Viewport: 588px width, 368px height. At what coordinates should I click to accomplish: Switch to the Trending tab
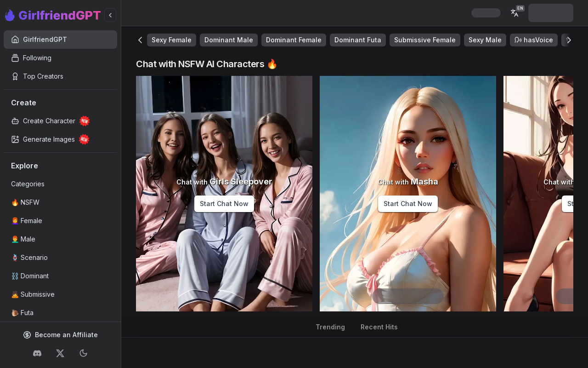[330, 327]
